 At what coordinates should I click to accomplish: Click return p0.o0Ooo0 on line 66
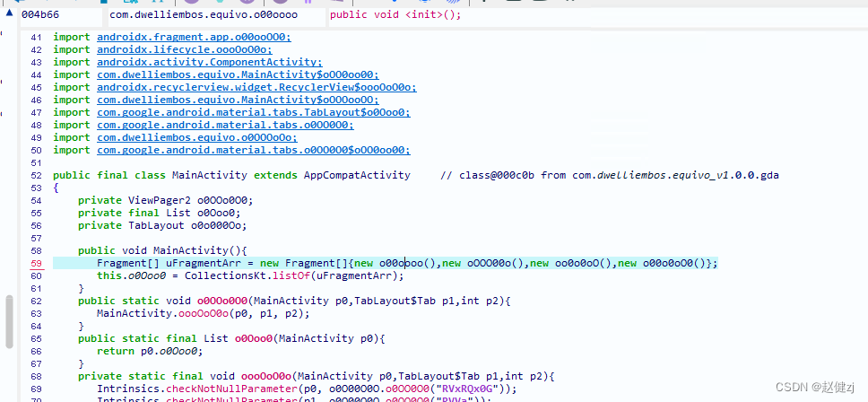[x=150, y=351]
